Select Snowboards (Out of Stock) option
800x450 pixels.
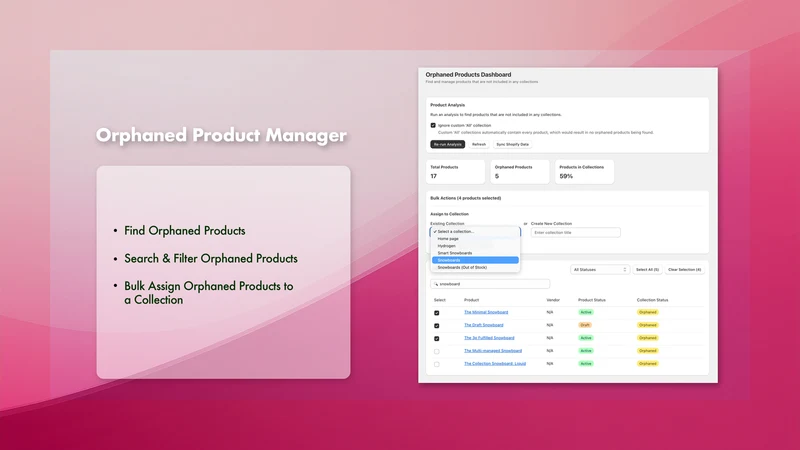pyautogui.click(x=475, y=267)
